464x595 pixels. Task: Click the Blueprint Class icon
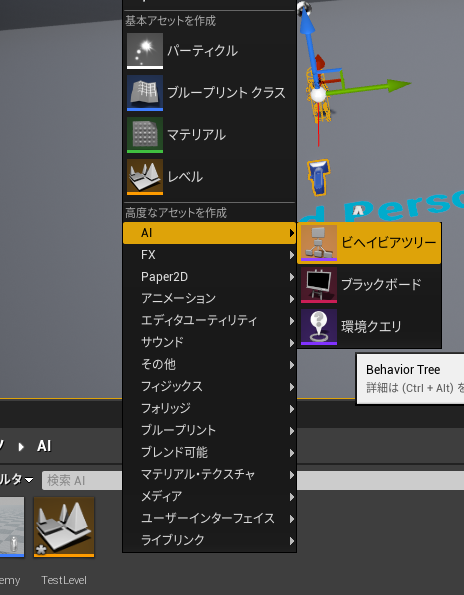pos(145,93)
